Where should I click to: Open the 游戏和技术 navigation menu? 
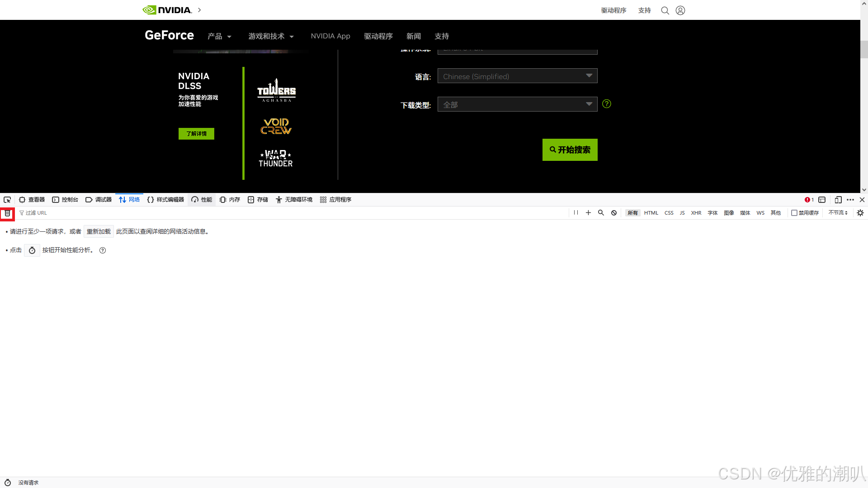pyautogui.click(x=271, y=36)
